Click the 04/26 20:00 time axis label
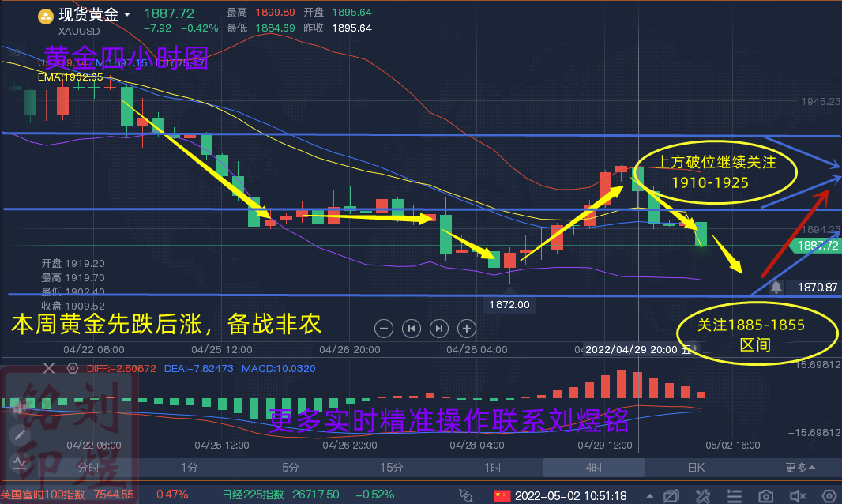The height and width of the screenshot is (504, 842). tap(350, 349)
